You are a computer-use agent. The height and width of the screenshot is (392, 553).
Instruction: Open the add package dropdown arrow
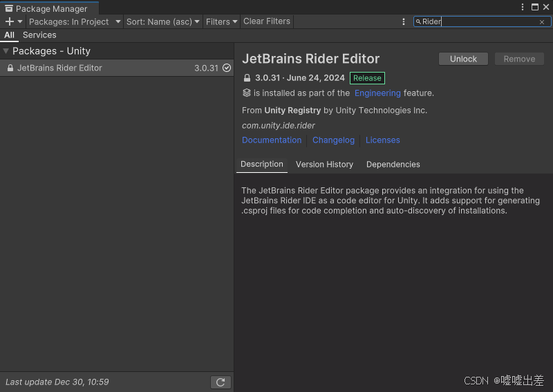[20, 21]
